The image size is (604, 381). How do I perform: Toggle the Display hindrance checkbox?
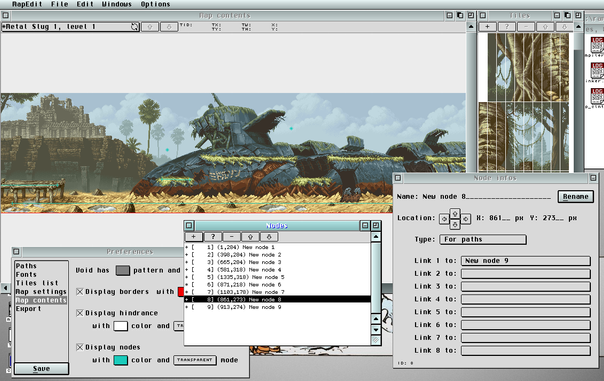[x=80, y=313]
